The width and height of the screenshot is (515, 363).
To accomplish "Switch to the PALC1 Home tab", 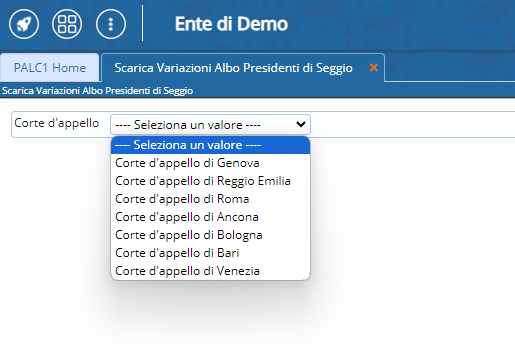I will [x=50, y=68].
